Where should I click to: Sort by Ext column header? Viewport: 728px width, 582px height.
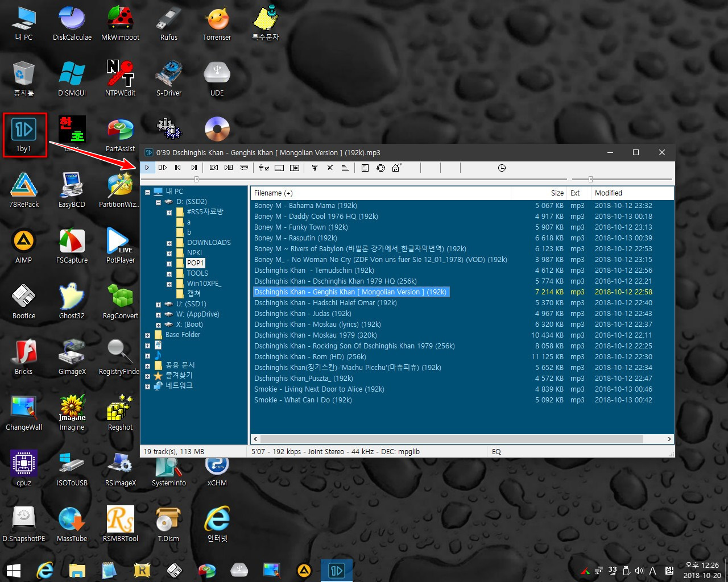click(x=578, y=193)
